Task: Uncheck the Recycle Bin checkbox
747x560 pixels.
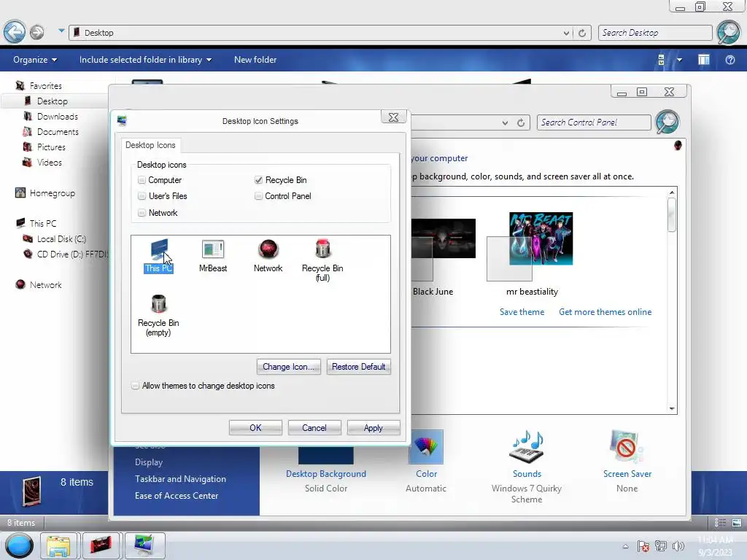Action: click(258, 180)
